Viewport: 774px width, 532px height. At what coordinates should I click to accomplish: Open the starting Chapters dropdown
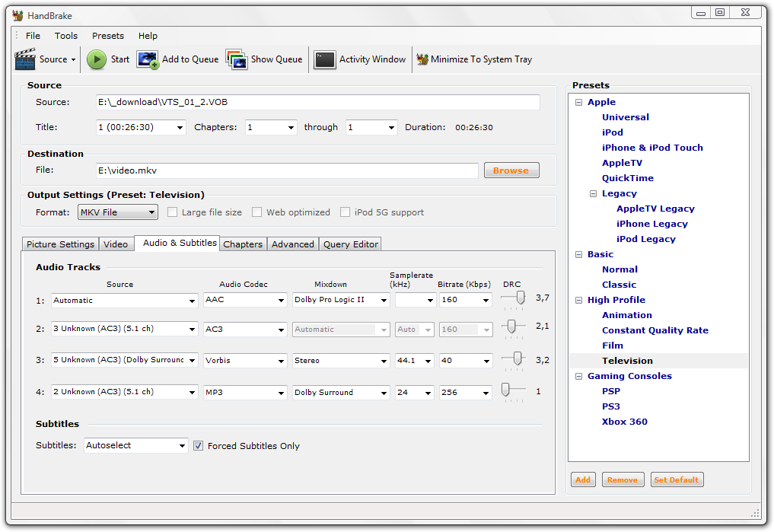coord(271,127)
